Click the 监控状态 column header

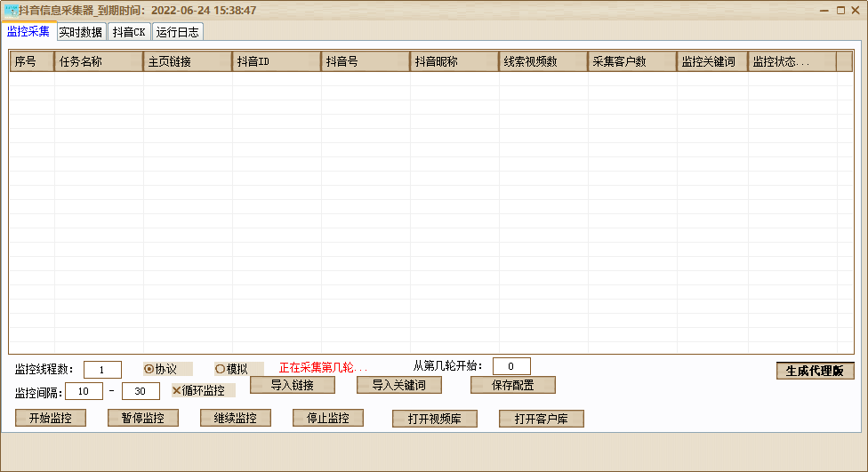point(792,61)
